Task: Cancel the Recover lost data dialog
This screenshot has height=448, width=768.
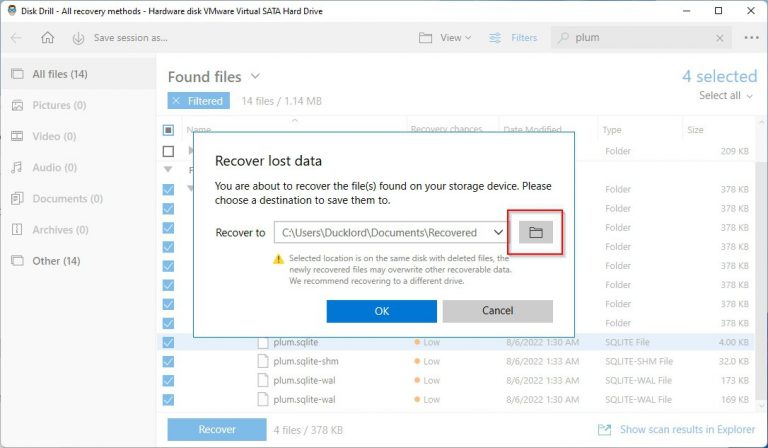Action: tap(498, 311)
